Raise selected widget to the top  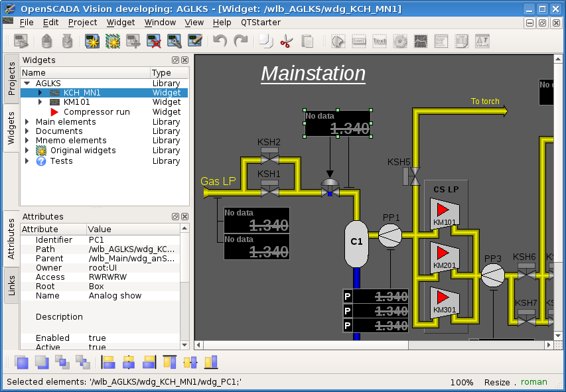[21, 362]
